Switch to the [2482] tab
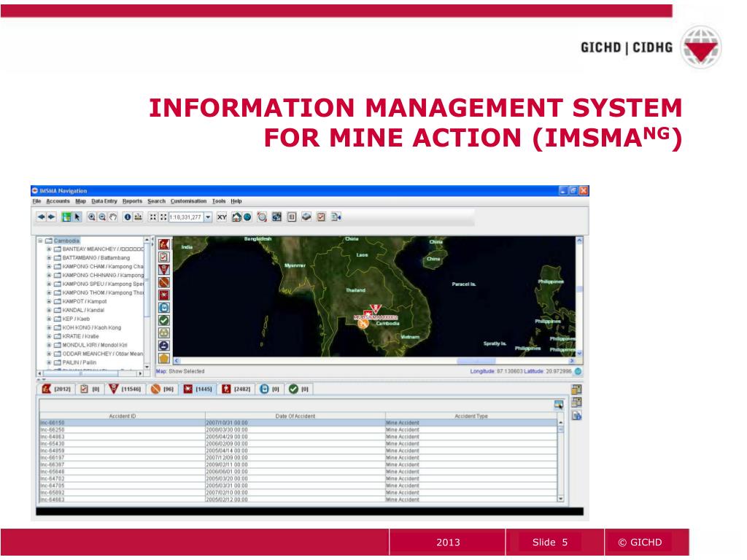This screenshot has height=560, width=747. [x=236, y=389]
